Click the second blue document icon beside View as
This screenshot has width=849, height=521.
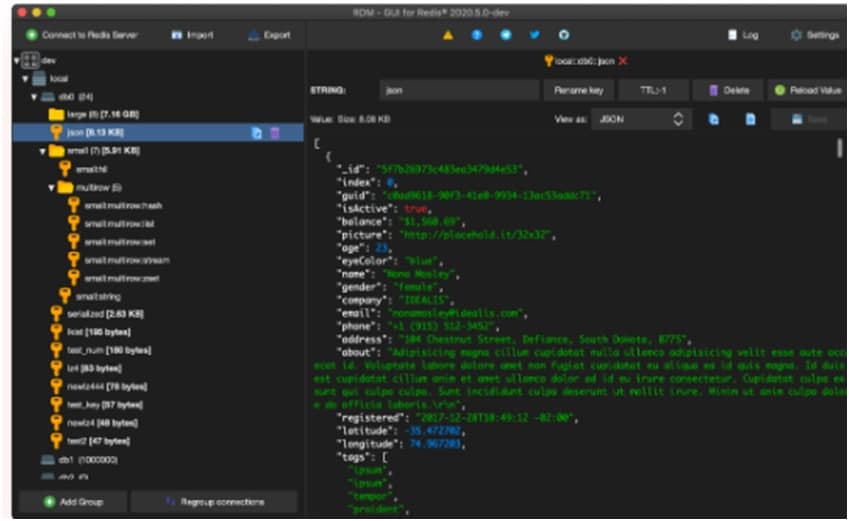[750, 118]
